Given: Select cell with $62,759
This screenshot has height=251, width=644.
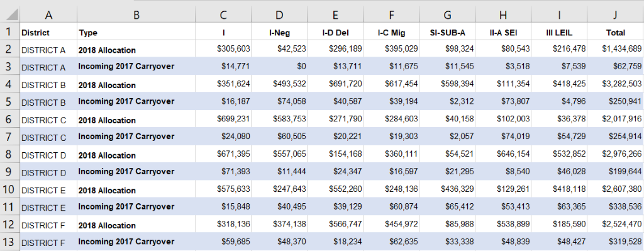Looking at the screenshot, I should [x=615, y=66].
